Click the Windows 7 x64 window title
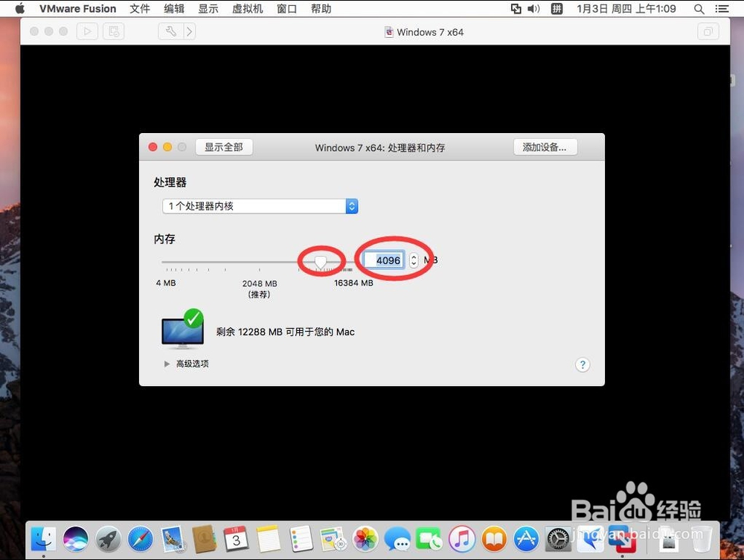Viewport: 744px width, 560px height. [430, 32]
